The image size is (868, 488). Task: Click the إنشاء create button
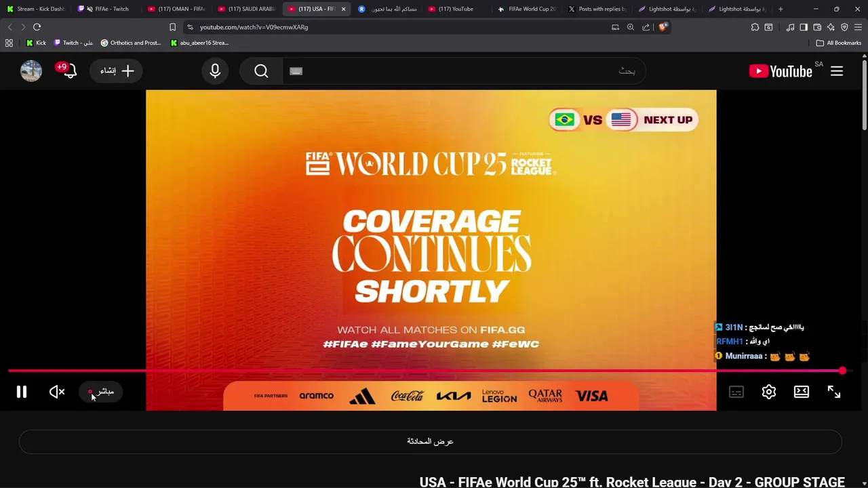pyautogui.click(x=117, y=71)
